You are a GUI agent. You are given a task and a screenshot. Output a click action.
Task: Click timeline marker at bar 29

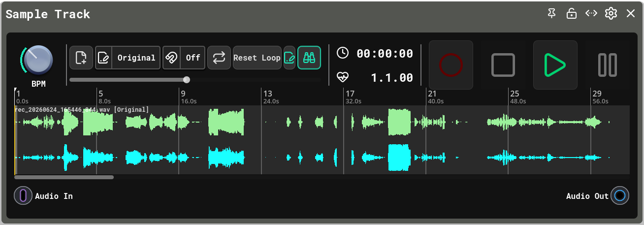point(597,94)
